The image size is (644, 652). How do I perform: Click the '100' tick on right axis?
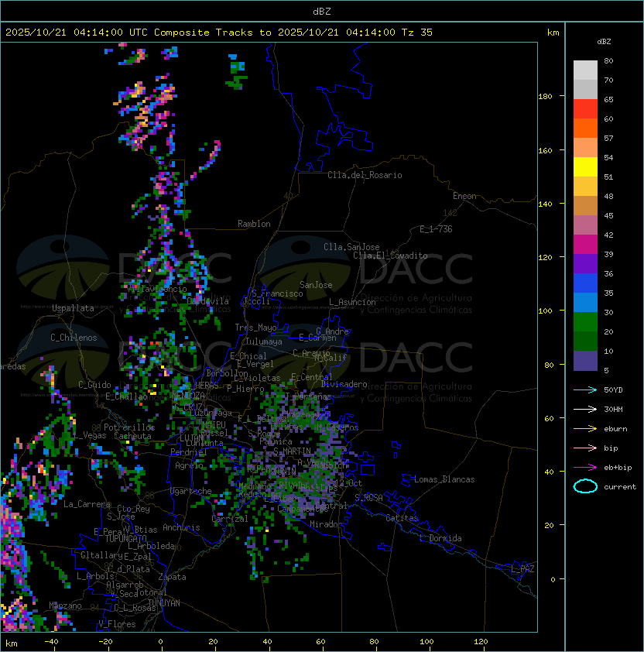pyautogui.click(x=545, y=311)
